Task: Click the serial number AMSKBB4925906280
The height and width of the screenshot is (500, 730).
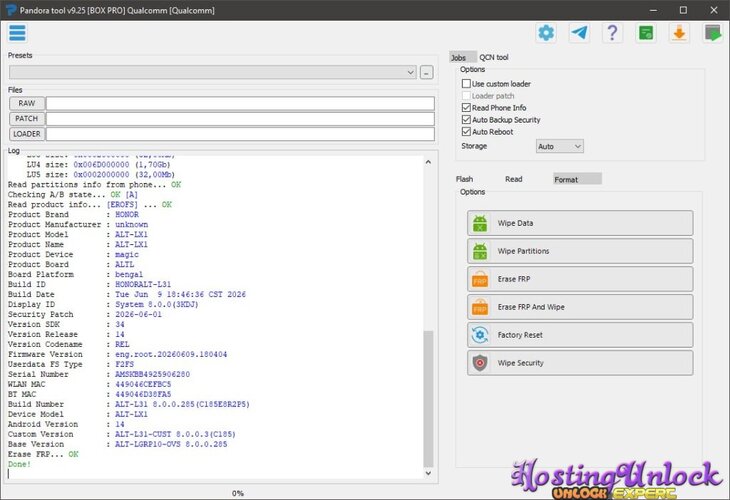Action: 152,374
